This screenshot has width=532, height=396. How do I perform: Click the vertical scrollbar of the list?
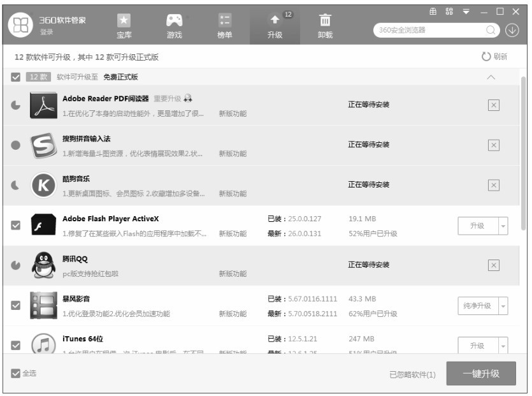524,153
